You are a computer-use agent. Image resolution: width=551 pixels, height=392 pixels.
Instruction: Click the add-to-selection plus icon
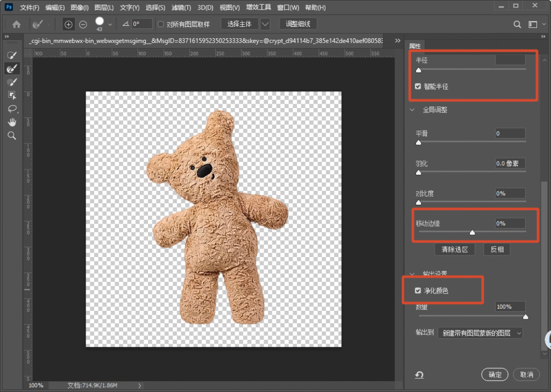pos(68,24)
